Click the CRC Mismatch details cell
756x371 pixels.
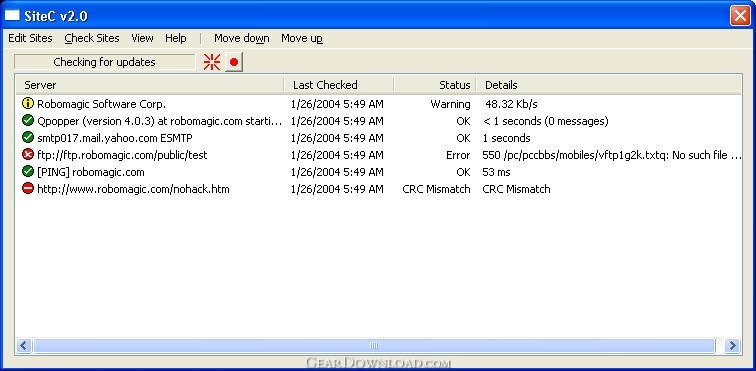pyautogui.click(x=516, y=189)
